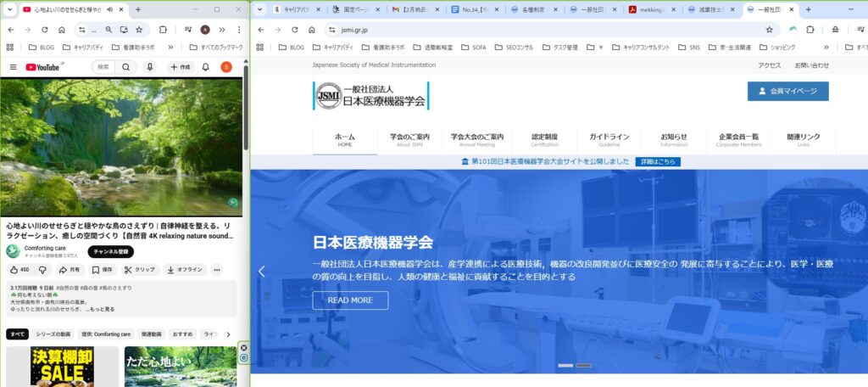Image resolution: width=868 pixels, height=387 pixels.
Task: Expand description with もっと見る
Action: pyautogui.click(x=103, y=310)
